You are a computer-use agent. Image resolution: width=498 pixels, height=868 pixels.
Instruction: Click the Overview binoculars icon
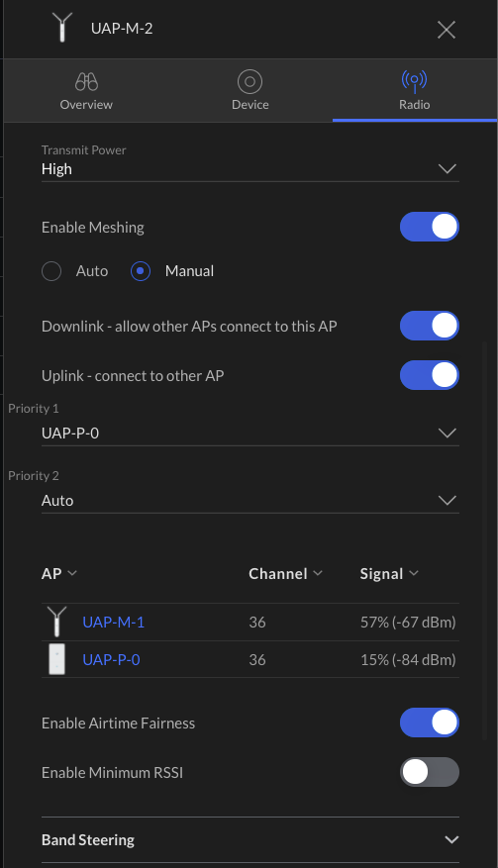(x=86, y=81)
